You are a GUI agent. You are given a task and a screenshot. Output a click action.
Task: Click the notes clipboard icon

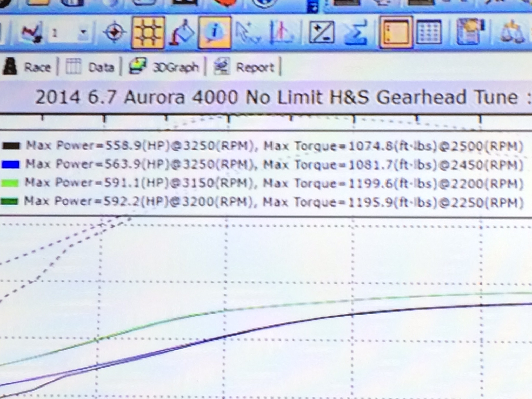click(x=470, y=32)
